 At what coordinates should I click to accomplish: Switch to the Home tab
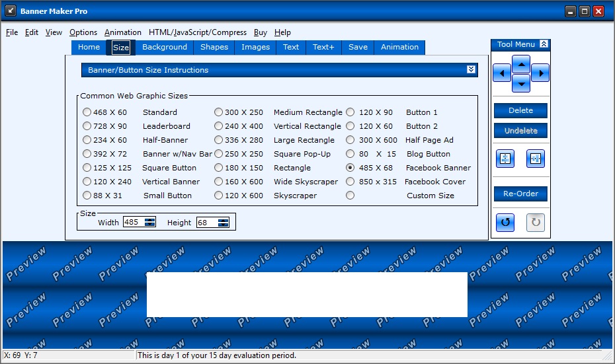point(89,47)
